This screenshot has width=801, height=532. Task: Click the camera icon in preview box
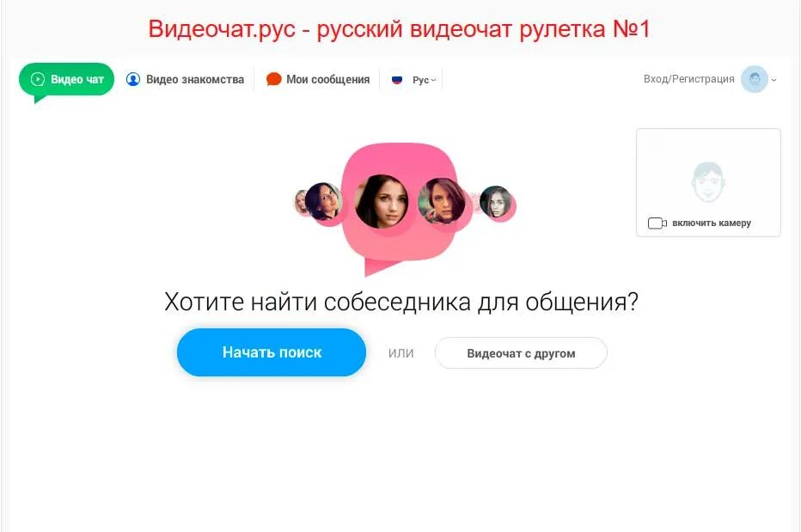pyautogui.click(x=657, y=223)
